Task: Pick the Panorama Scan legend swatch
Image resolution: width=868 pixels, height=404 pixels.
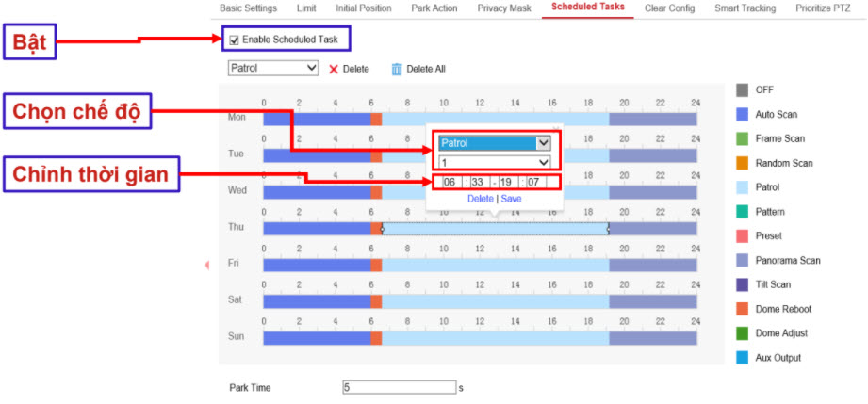Action: [x=743, y=260]
